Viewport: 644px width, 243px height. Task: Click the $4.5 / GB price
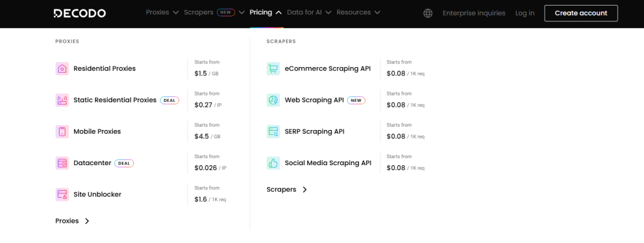pyautogui.click(x=208, y=136)
